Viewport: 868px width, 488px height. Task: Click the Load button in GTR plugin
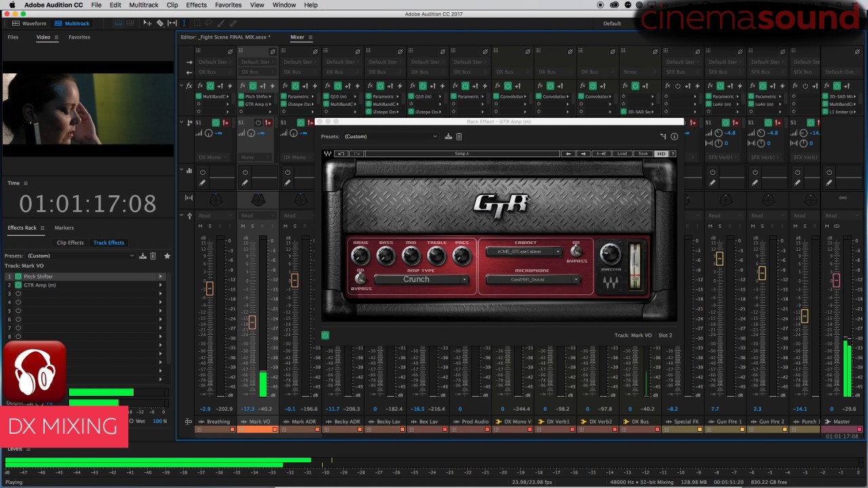coord(622,154)
